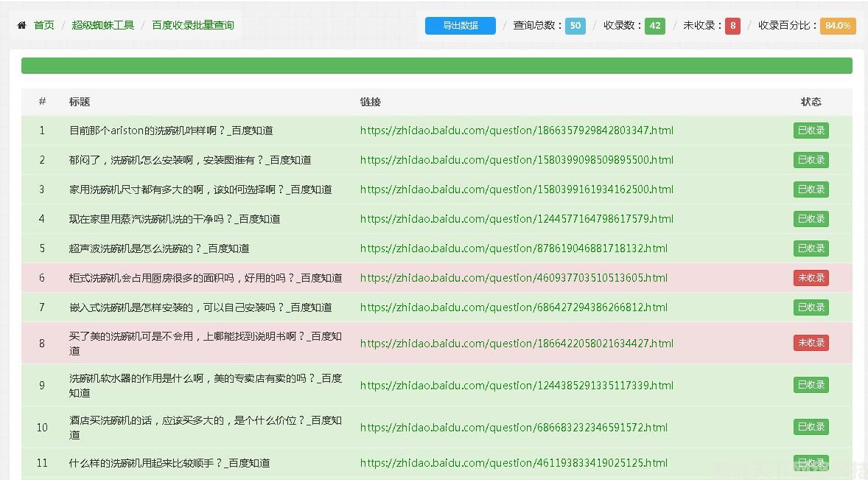Open the ariston dishwasher question link in row 1
The image size is (868, 480).
point(517,131)
